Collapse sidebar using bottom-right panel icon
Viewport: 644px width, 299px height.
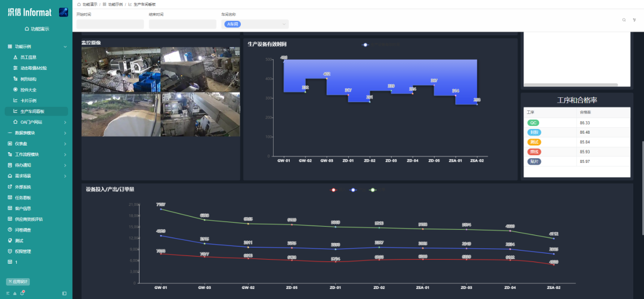[64, 293]
